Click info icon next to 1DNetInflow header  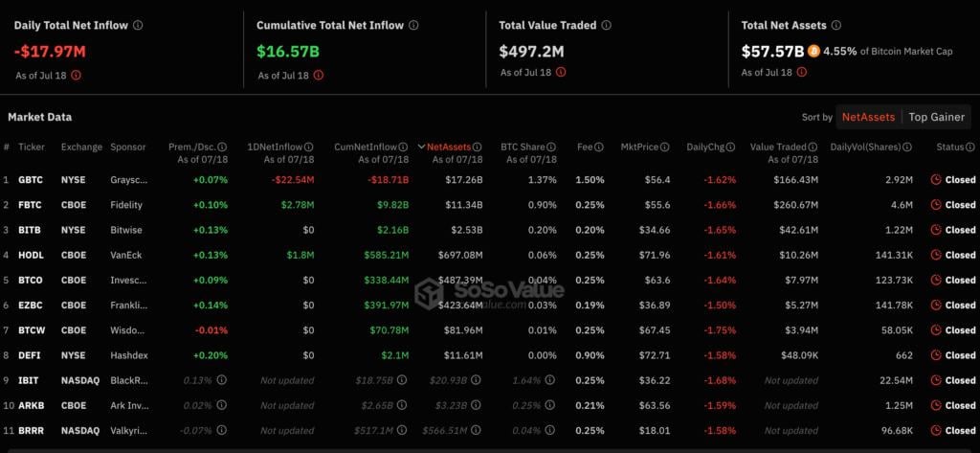(x=309, y=147)
